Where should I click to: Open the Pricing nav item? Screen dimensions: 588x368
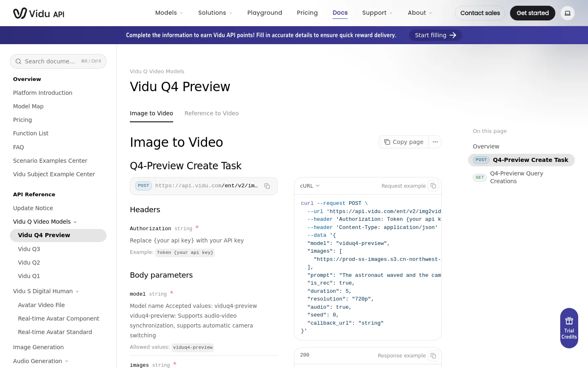[307, 13]
